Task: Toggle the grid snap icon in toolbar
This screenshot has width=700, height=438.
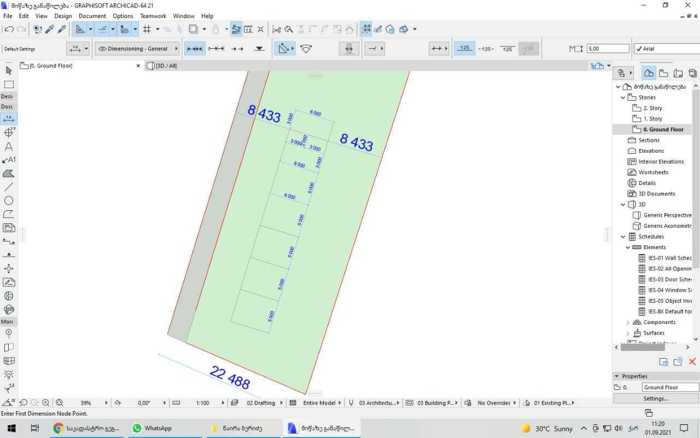Action: click(366, 29)
